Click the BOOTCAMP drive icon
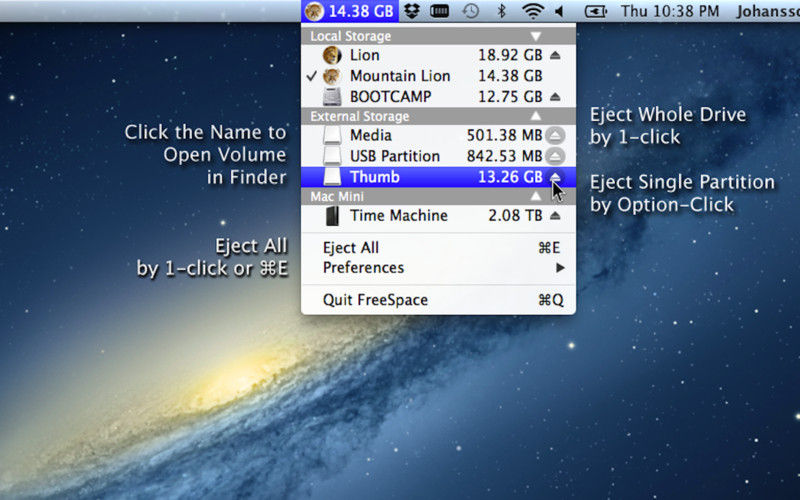 (x=332, y=96)
